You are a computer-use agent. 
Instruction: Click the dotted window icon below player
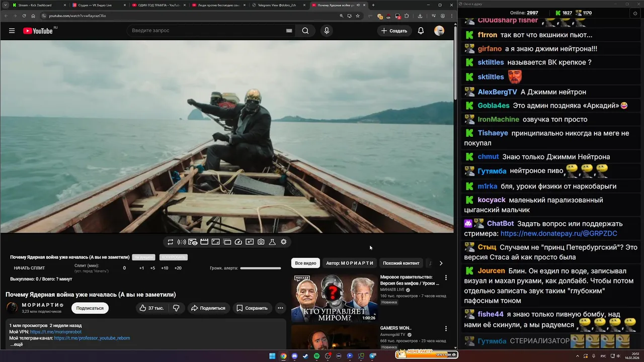click(227, 242)
